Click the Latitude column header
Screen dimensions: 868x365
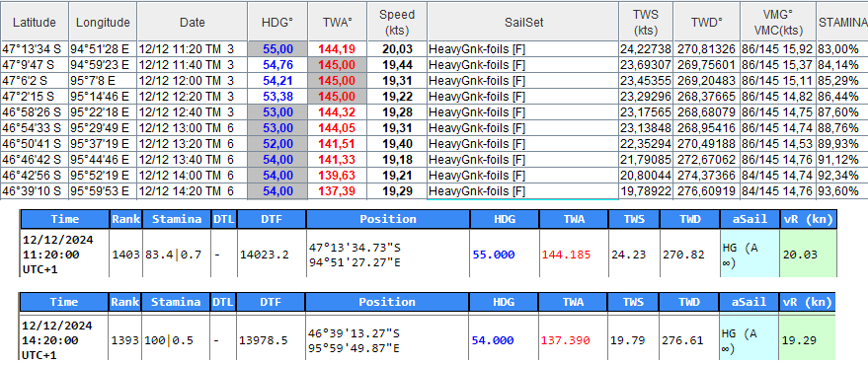(35, 22)
